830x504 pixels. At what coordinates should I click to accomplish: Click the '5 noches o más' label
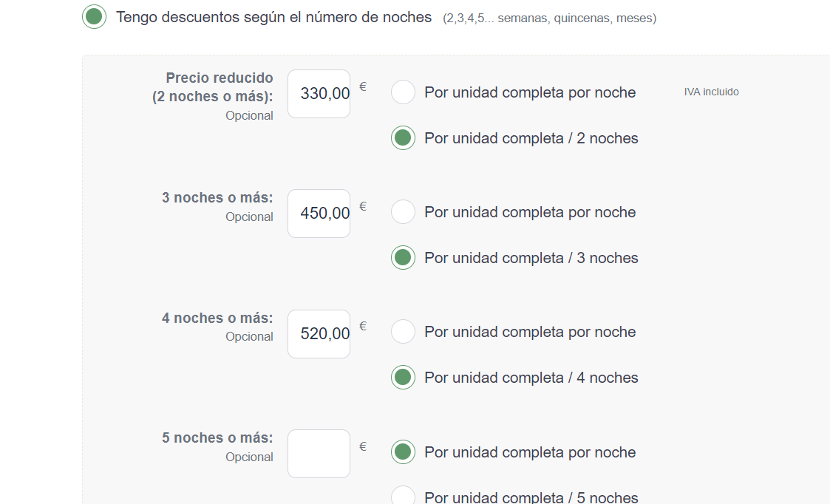pyautogui.click(x=217, y=437)
